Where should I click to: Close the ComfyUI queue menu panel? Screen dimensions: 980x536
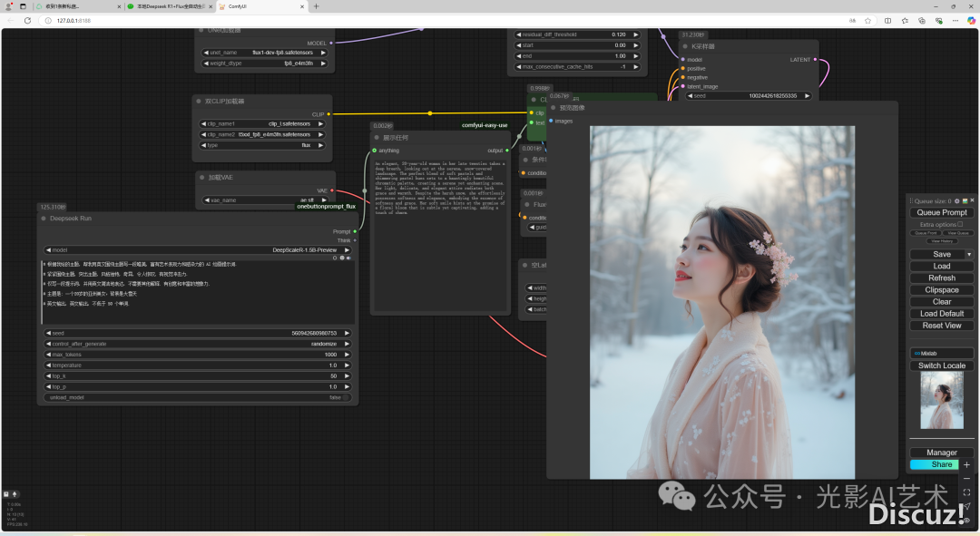(972, 200)
